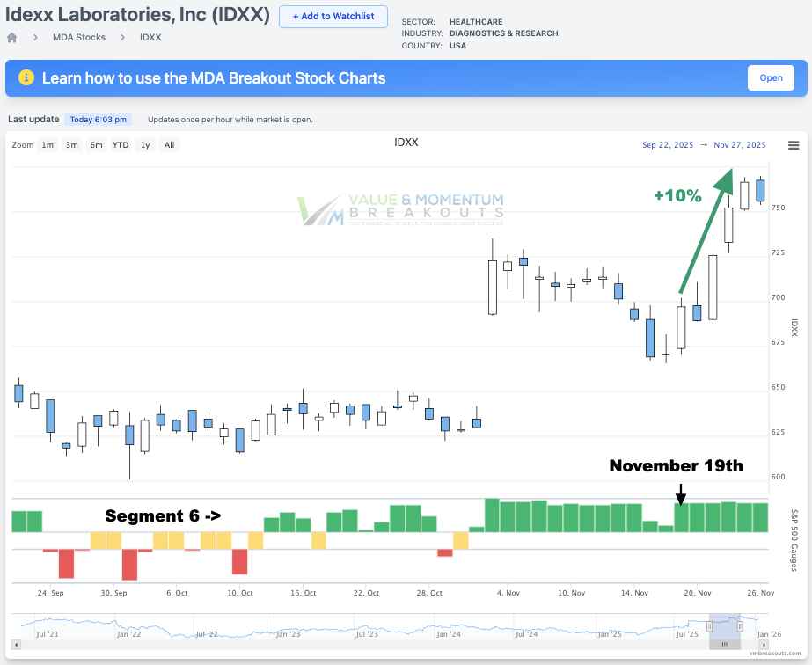Open the chart hamburger export menu
Screen dimensions: 812x665
pos(794,144)
